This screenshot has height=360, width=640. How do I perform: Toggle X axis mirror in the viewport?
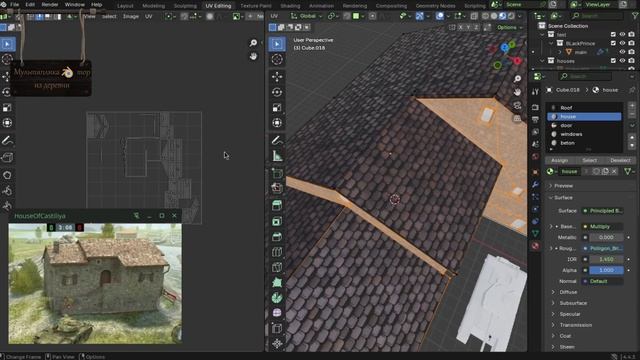[x=460, y=27]
